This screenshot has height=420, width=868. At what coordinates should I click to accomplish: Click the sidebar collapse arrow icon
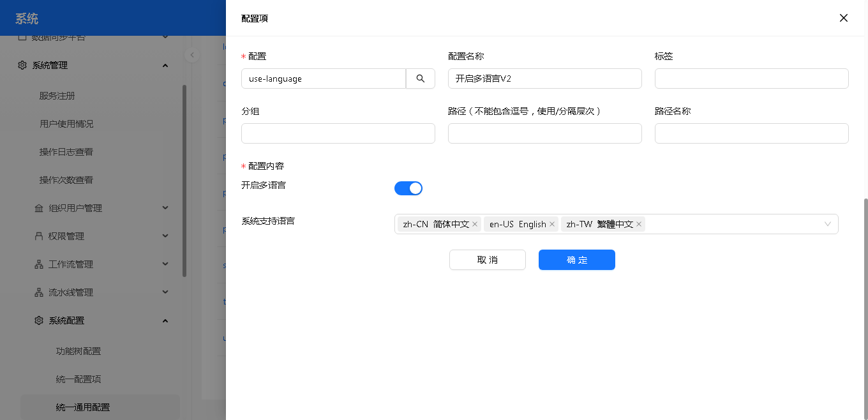pyautogui.click(x=191, y=55)
